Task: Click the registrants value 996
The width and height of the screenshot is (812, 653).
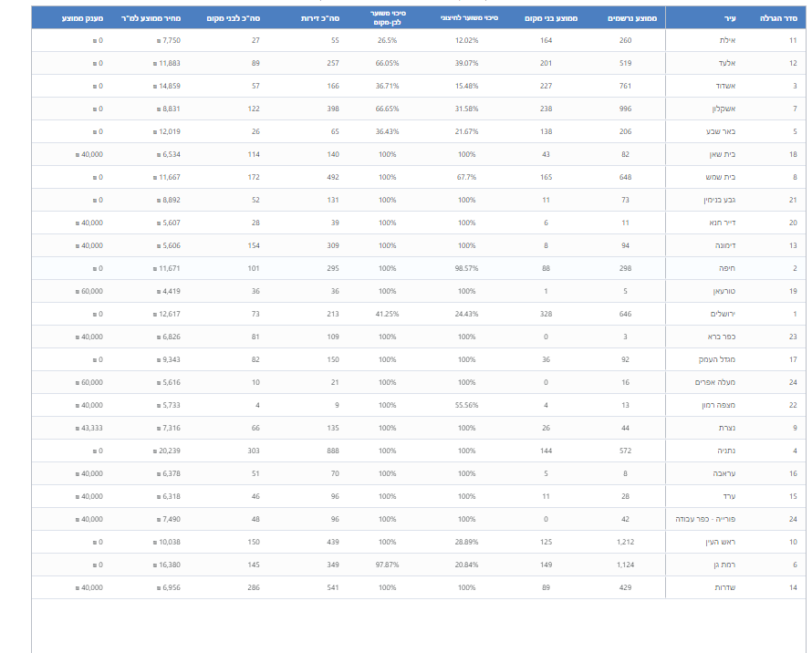Action: point(625,109)
